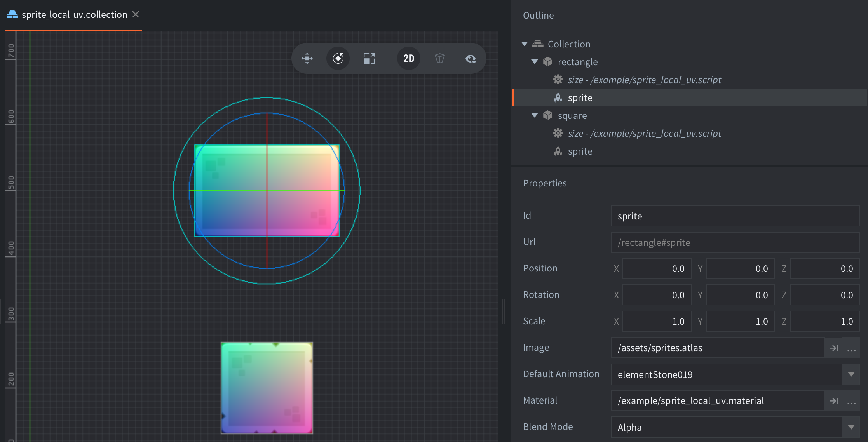Click the rectangle game object cube icon
Image resolution: width=868 pixels, height=442 pixels.
pyautogui.click(x=548, y=62)
